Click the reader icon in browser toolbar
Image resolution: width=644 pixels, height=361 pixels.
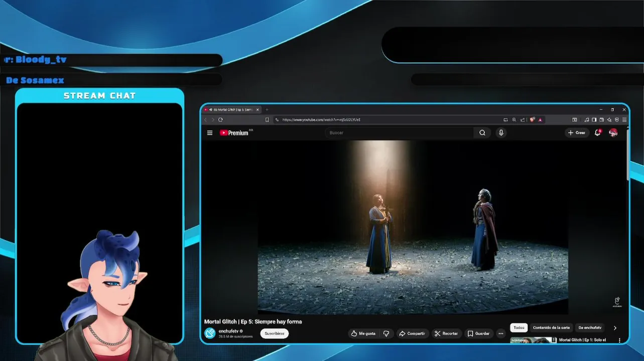pos(575,120)
